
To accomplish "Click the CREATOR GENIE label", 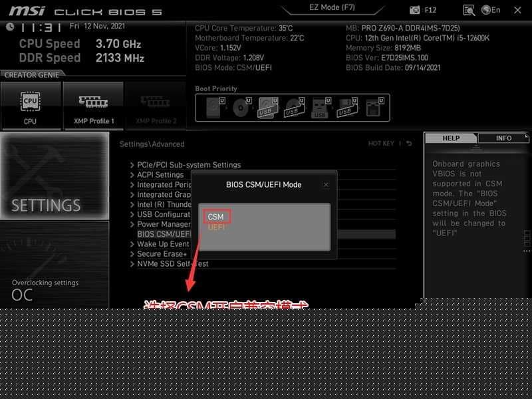I will (x=31, y=75).
